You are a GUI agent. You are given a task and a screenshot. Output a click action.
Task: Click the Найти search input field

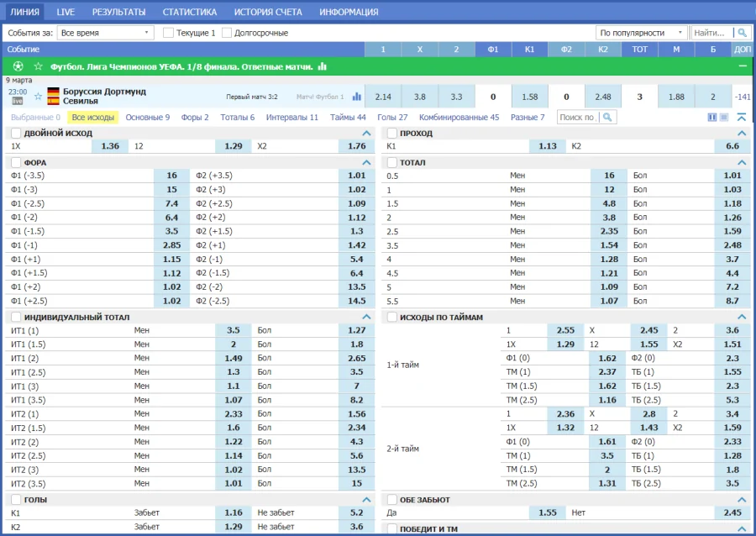pos(711,33)
